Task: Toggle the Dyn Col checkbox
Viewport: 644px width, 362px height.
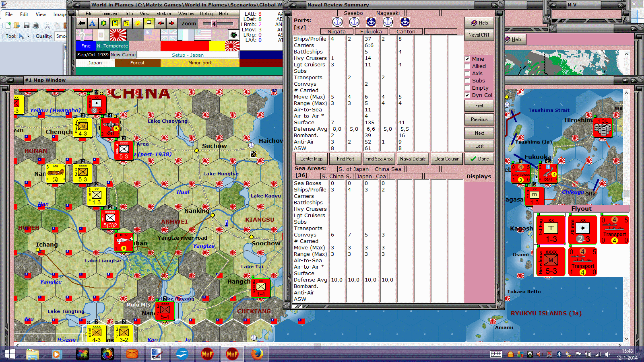Action: 467,95
